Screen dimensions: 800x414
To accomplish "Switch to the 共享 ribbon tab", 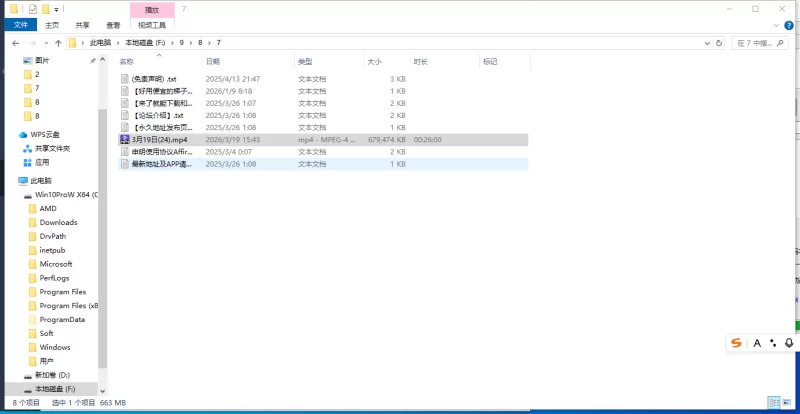I will click(x=83, y=25).
